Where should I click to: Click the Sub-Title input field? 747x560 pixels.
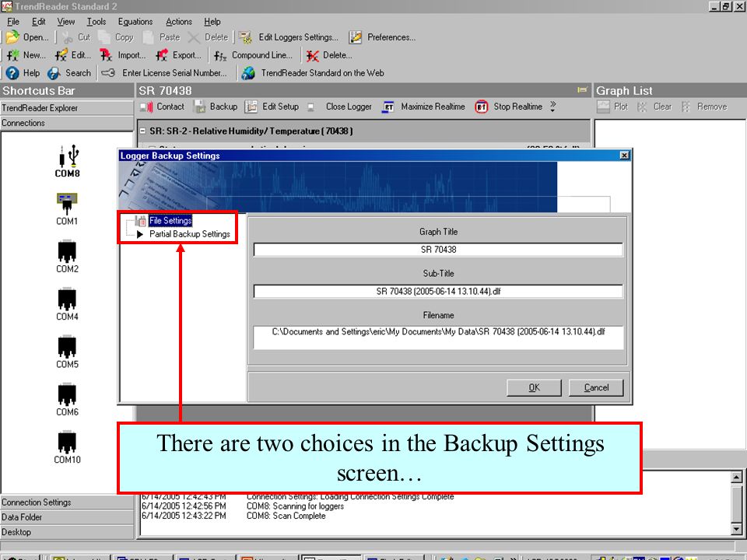click(438, 292)
